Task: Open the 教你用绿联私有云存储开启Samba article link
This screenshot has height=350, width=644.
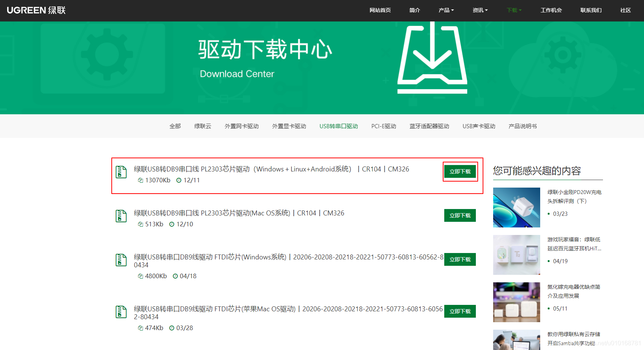Action: (574, 339)
